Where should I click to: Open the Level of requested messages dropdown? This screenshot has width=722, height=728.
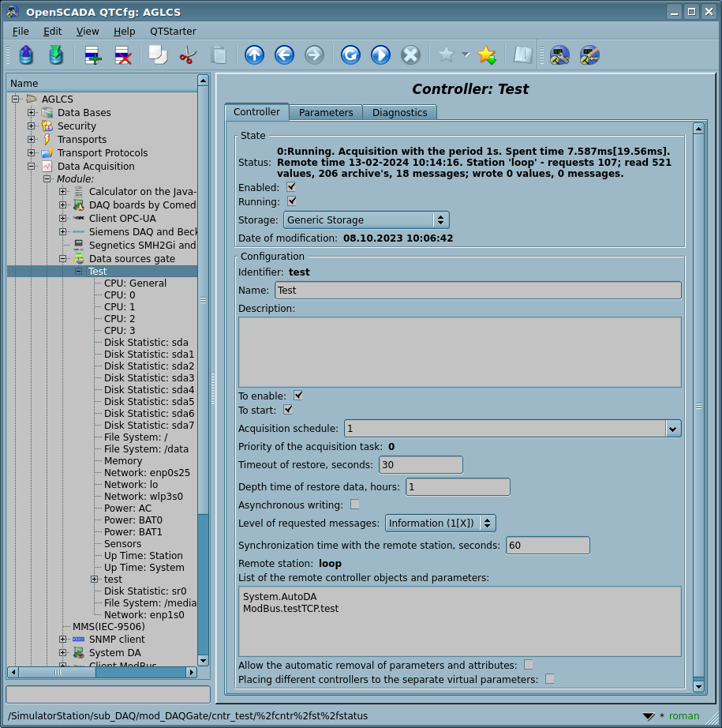(440, 523)
